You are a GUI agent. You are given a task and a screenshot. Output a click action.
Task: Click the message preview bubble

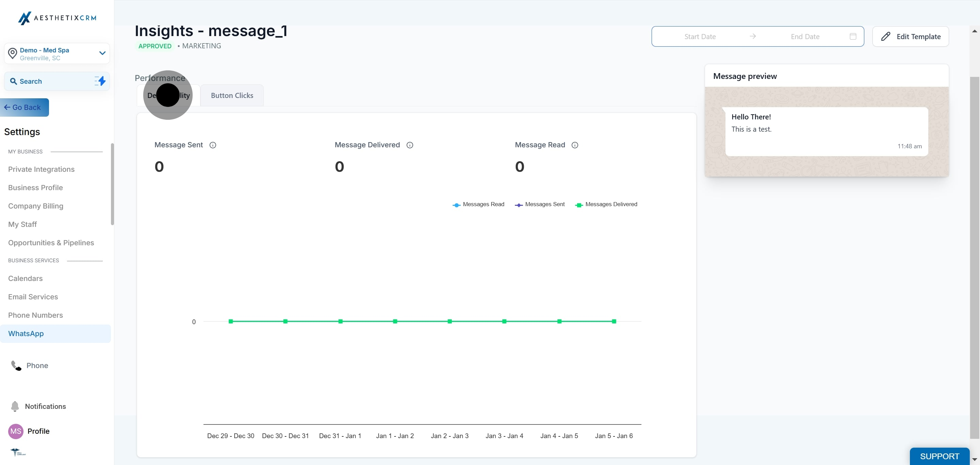826,131
